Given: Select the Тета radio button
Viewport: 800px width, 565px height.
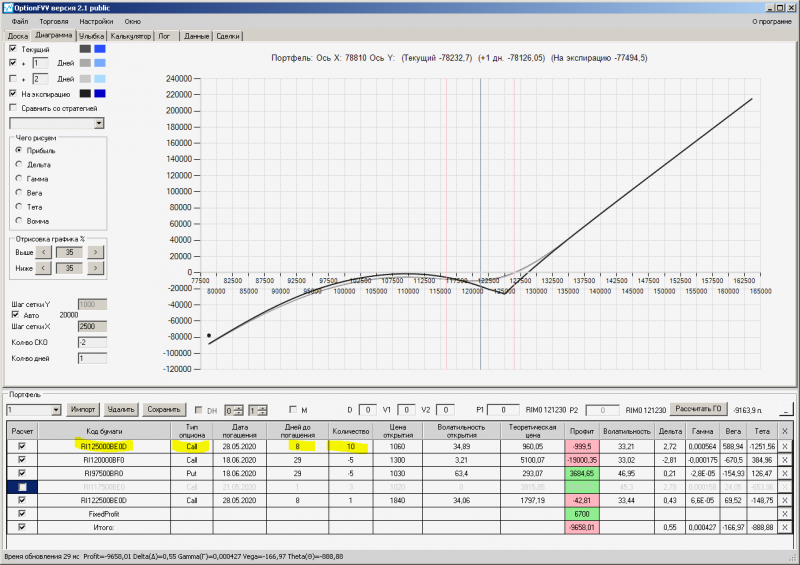Looking at the screenshot, I should [x=19, y=207].
